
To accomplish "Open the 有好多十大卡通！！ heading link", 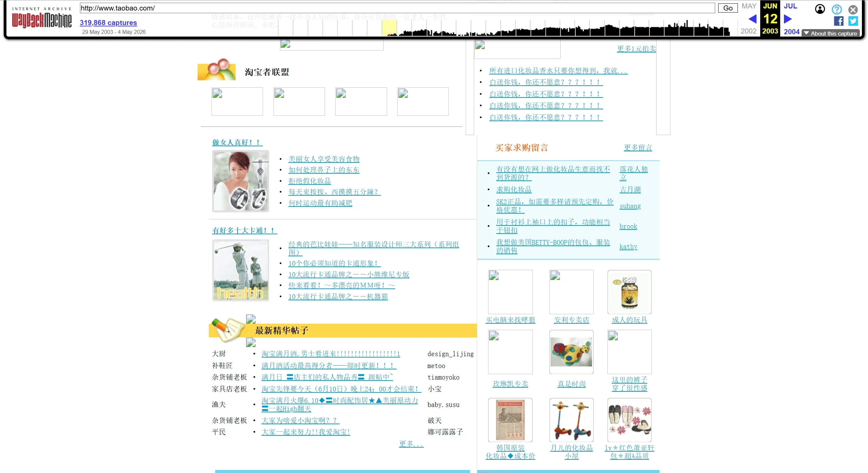I will 244,231.
